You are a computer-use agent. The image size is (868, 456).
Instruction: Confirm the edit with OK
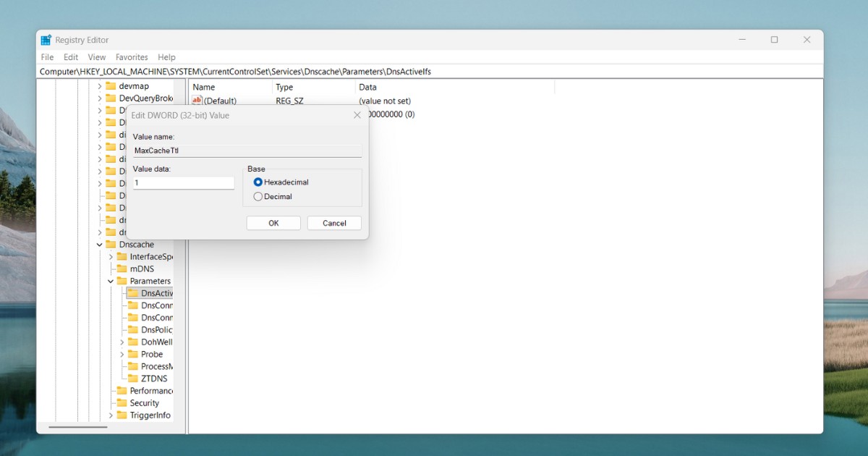coord(273,222)
